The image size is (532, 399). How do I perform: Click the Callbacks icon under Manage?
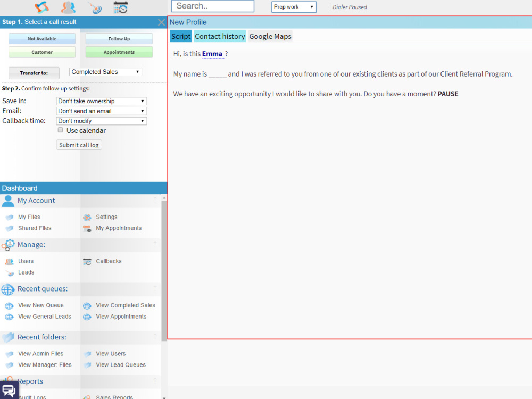[87, 262]
